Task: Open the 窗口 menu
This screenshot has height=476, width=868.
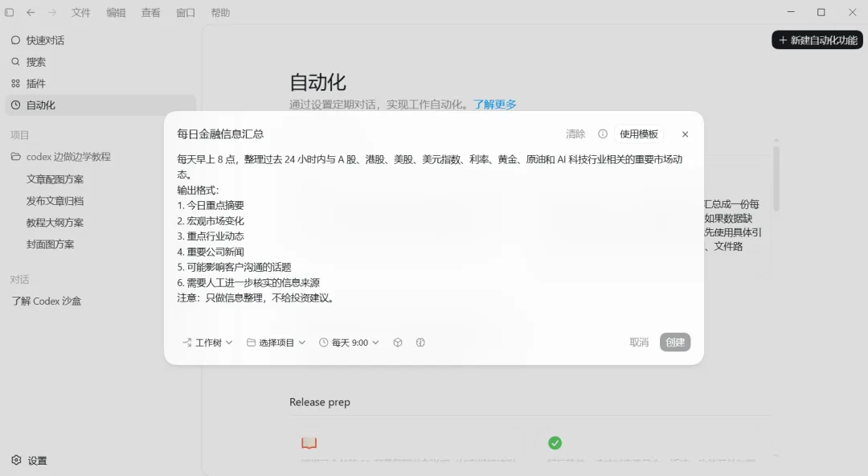Action: [x=186, y=12]
